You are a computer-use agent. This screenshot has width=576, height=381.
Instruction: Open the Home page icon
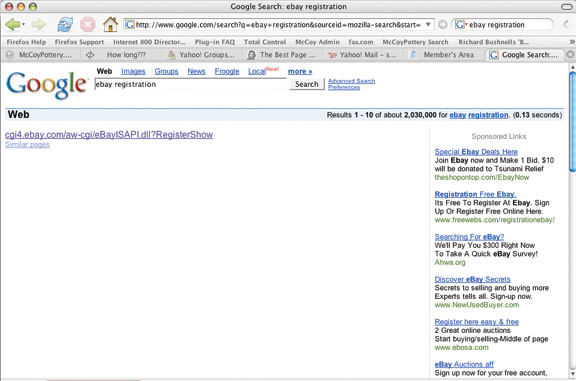pyautogui.click(x=110, y=25)
